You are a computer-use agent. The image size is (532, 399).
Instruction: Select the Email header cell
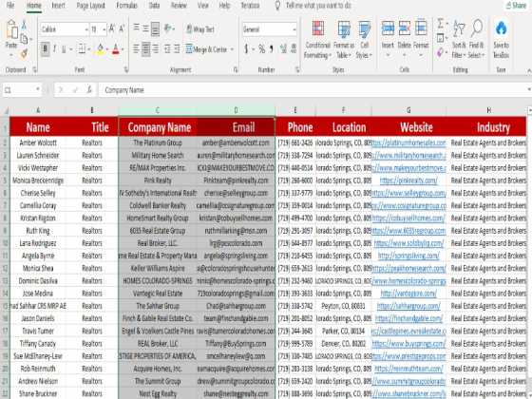pos(237,127)
